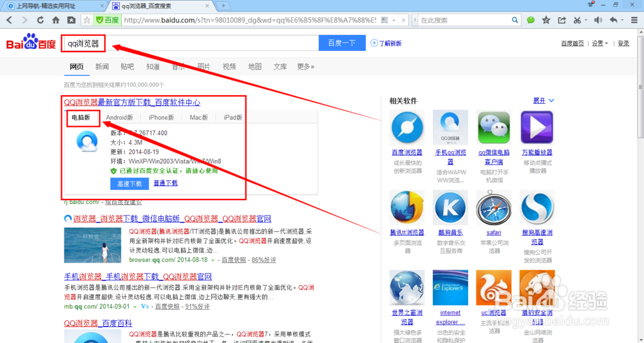Click the 万能播放器 purple play icon
The image size is (644, 343).
pos(537,127)
